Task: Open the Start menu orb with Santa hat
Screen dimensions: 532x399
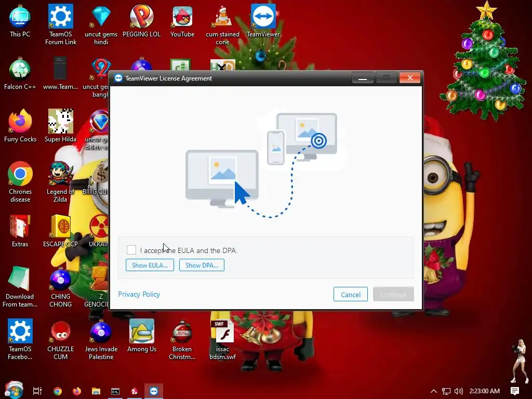Action: (x=14, y=390)
